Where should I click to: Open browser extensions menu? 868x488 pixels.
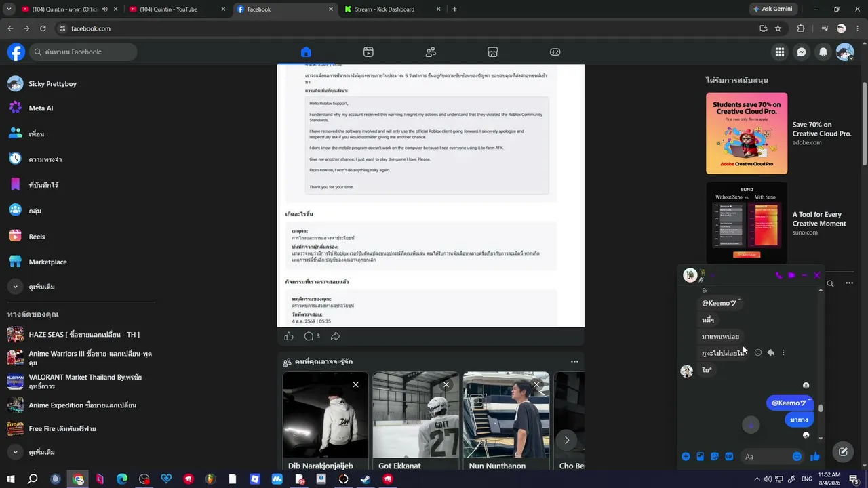coord(801,28)
